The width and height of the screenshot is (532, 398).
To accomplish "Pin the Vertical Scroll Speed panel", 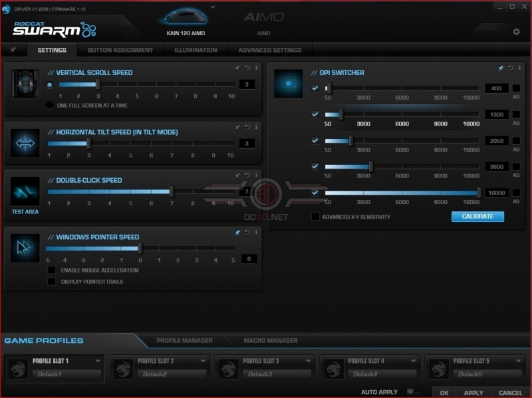I will tap(237, 68).
